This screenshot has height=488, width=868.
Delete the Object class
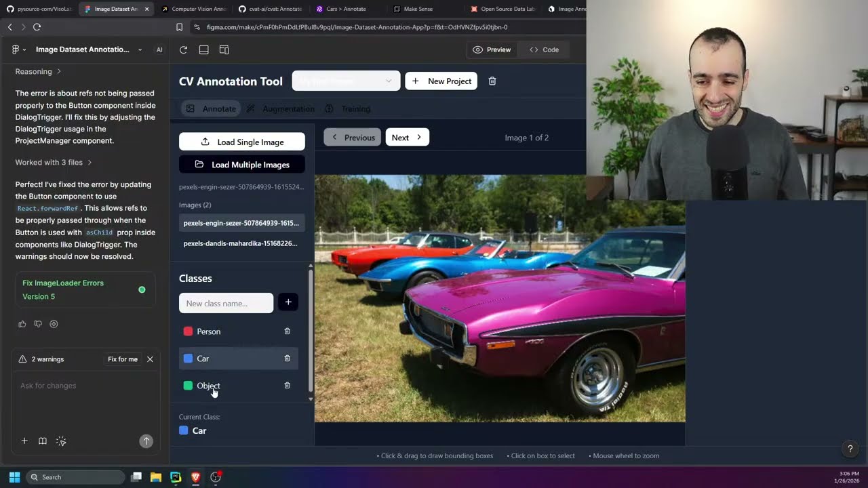click(287, 386)
